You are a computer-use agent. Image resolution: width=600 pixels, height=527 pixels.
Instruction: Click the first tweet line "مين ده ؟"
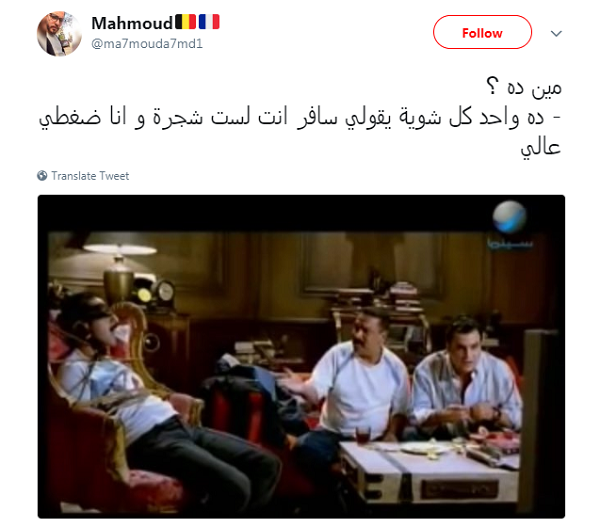click(523, 87)
